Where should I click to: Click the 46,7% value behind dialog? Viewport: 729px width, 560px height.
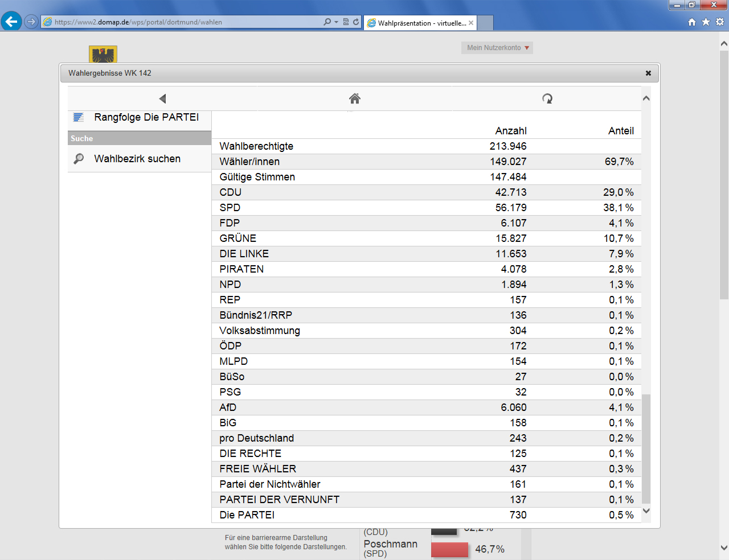pos(490,549)
